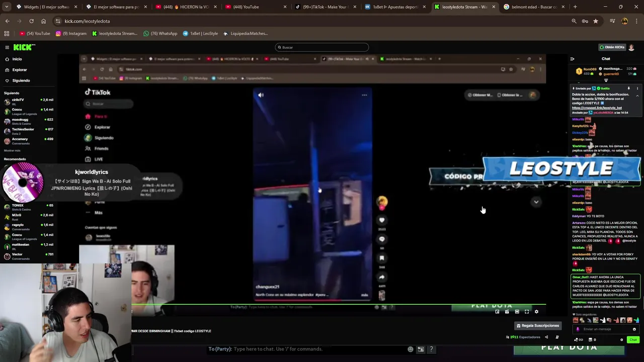Screen dimensions: 644x362
Task: Open recommended channel Vector
Action: click(x=28, y=256)
